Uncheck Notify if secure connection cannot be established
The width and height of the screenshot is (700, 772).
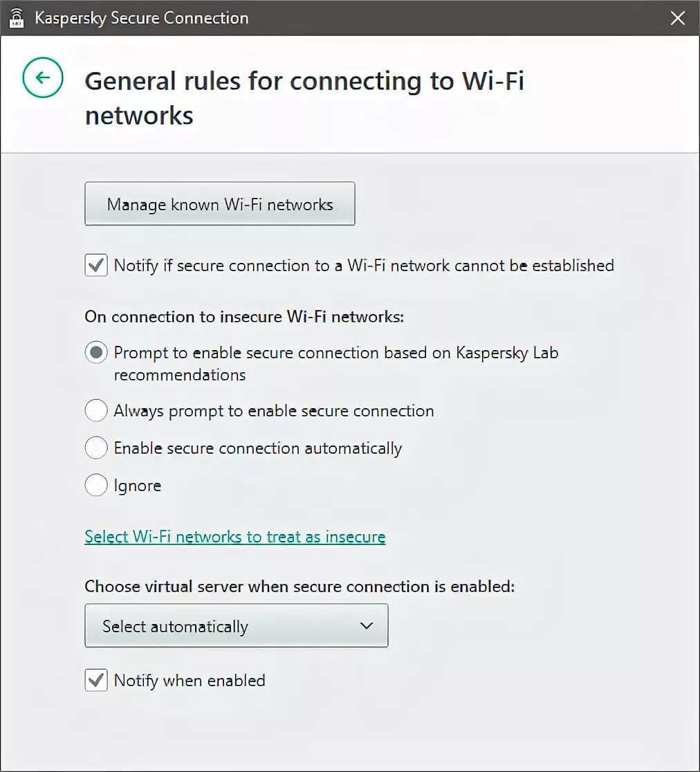(x=96, y=266)
